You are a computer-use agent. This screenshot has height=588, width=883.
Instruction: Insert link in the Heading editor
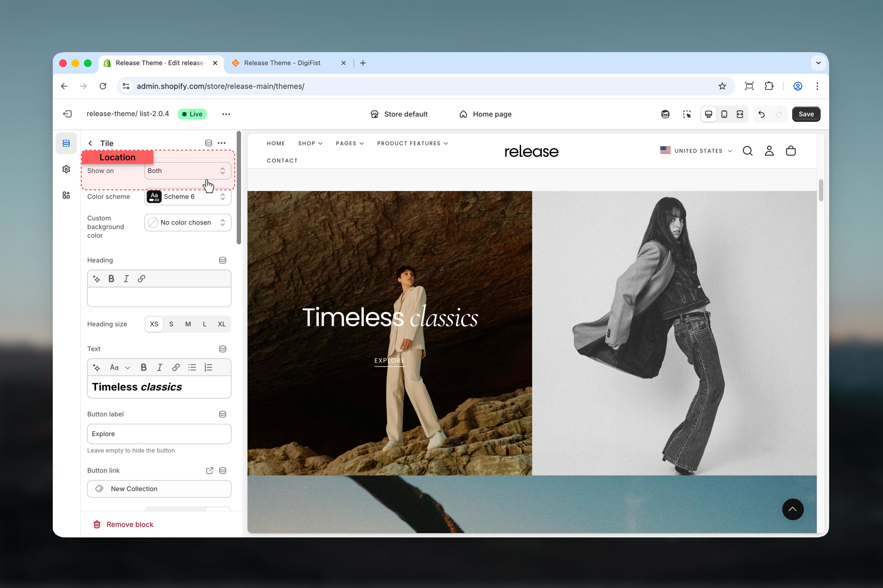(x=142, y=279)
